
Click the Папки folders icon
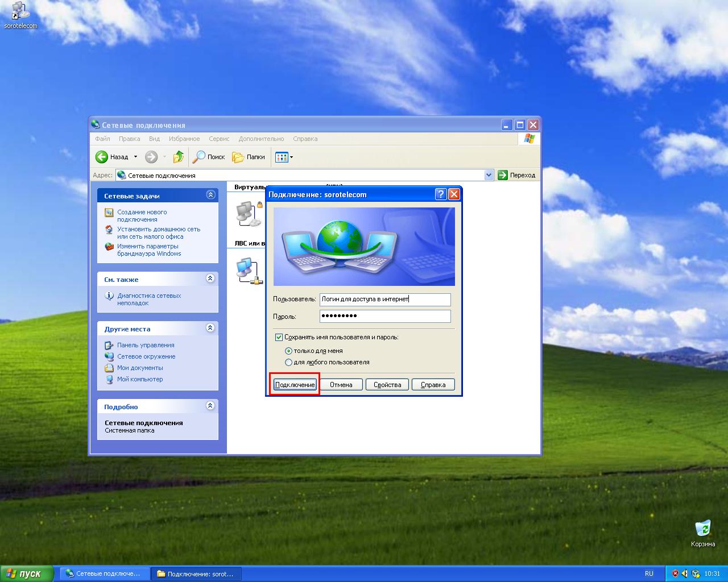coord(238,157)
